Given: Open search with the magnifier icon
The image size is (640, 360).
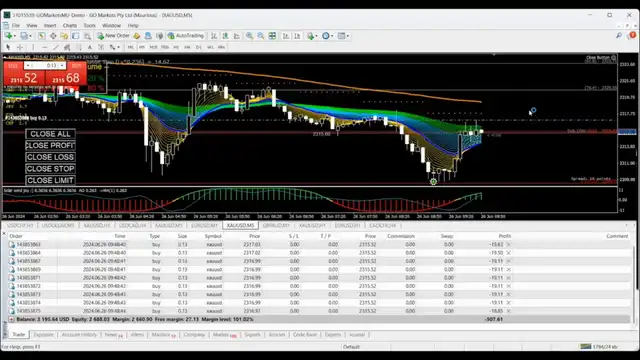Looking at the screenshot, I should tap(619, 36).
